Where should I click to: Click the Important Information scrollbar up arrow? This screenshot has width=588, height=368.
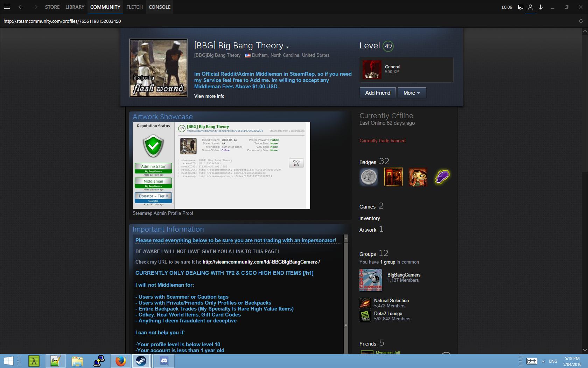click(346, 239)
